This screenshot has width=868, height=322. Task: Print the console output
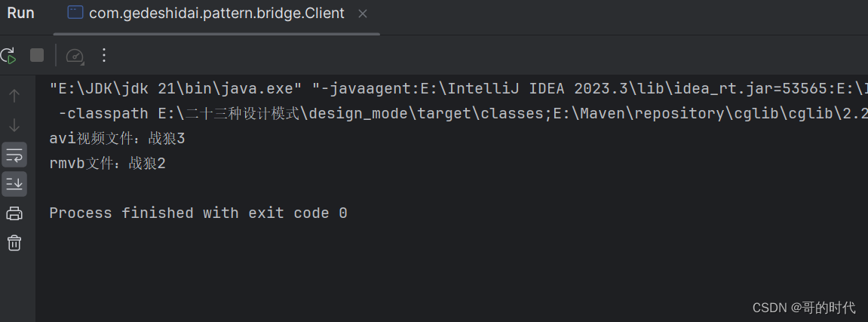click(x=14, y=213)
